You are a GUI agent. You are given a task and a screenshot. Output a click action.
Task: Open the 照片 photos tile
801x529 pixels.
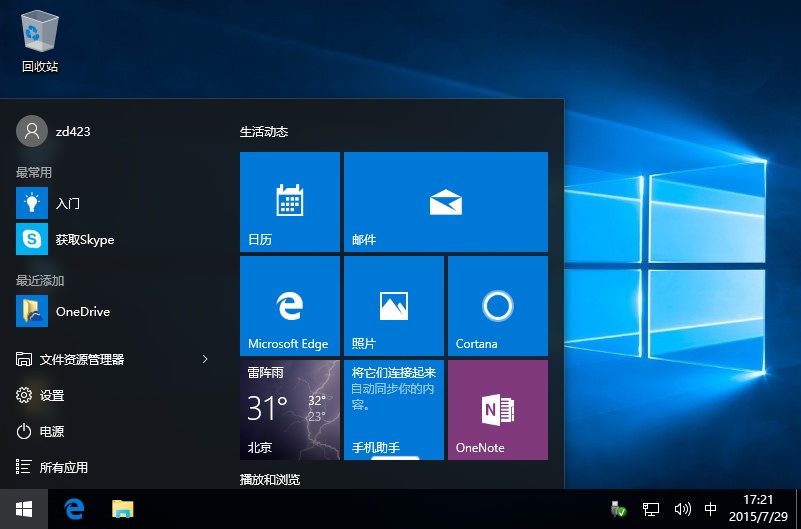click(393, 306)
